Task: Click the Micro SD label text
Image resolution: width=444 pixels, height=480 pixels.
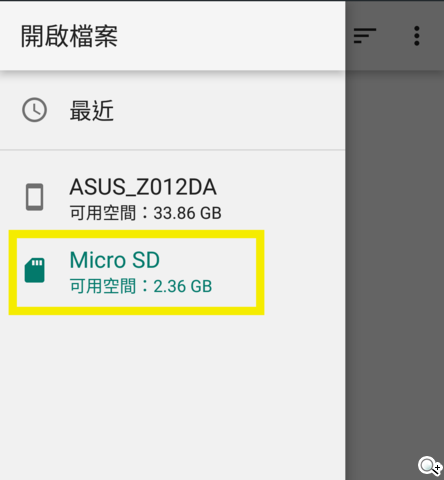Action: click(x=115, y=260)
